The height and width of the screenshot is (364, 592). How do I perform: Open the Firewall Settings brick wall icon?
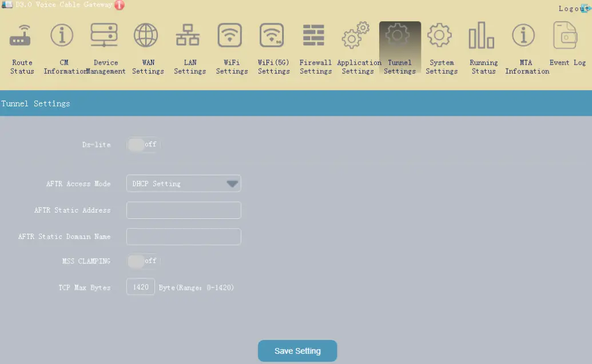(x=313, y=35)
